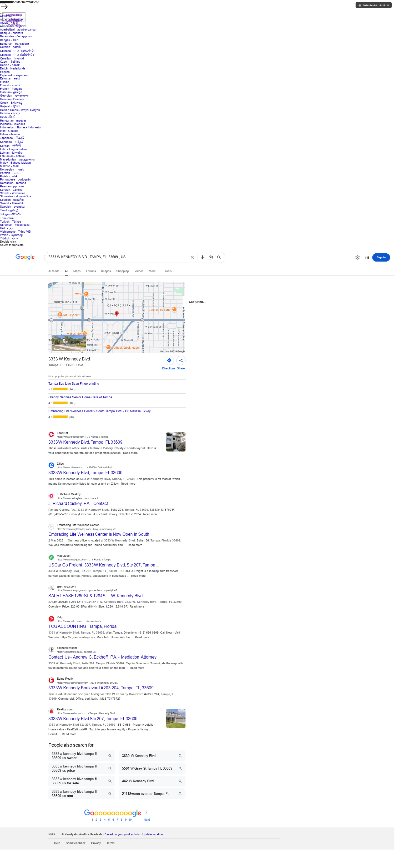Switch to the Images tab
The height and width of the screenshot is (868, 399).
tap(106, 271)
